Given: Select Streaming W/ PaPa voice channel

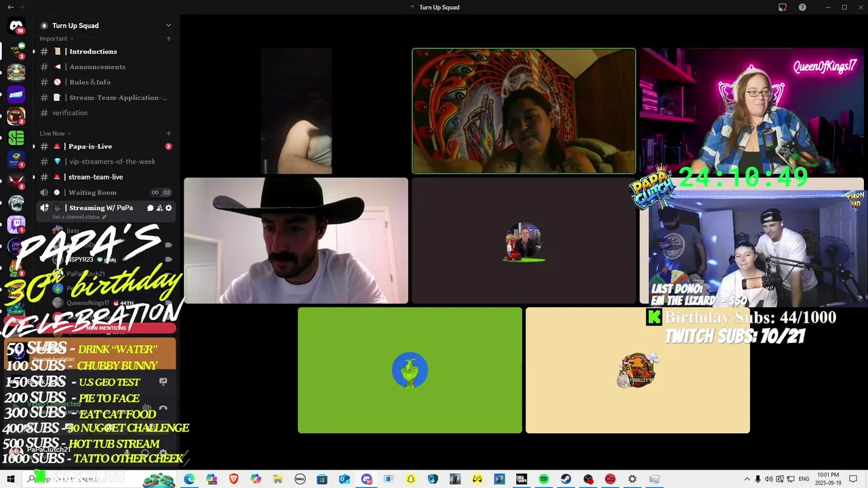Looking at the screenshot, I should pos(100,208).
